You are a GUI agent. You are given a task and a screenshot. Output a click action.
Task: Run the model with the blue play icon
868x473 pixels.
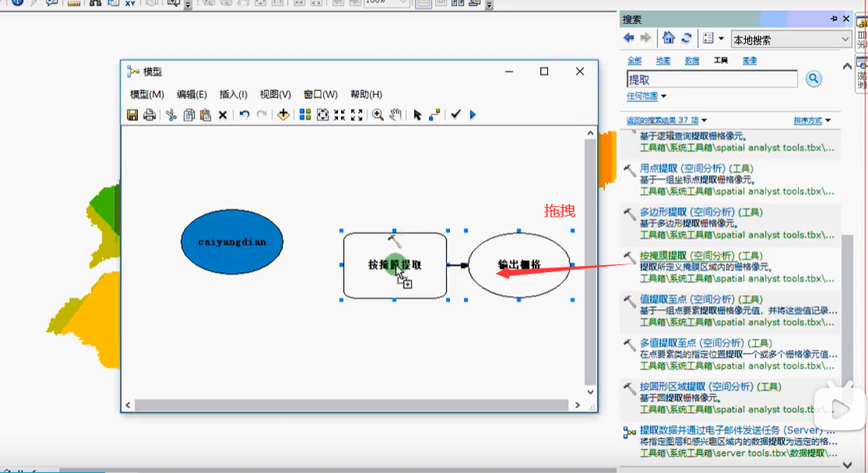[x=473, y=115]
